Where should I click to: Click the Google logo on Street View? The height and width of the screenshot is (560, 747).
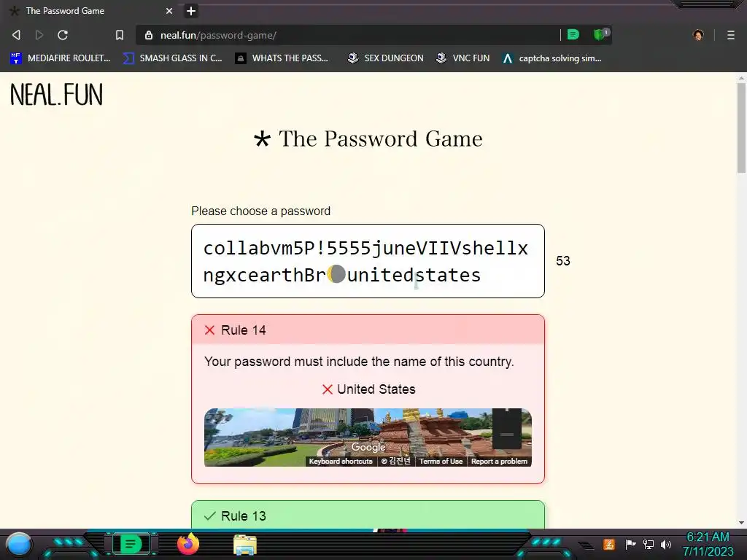coord(368,447)
